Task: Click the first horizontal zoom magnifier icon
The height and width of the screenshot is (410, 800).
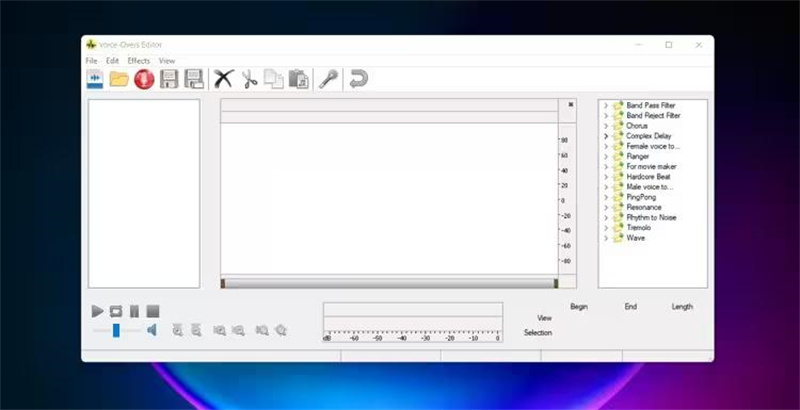Action: tap(220, 330)
